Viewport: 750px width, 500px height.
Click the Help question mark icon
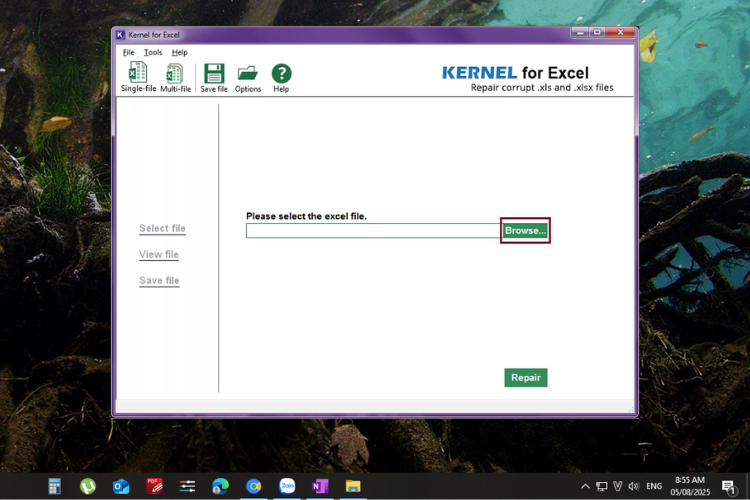281,78
